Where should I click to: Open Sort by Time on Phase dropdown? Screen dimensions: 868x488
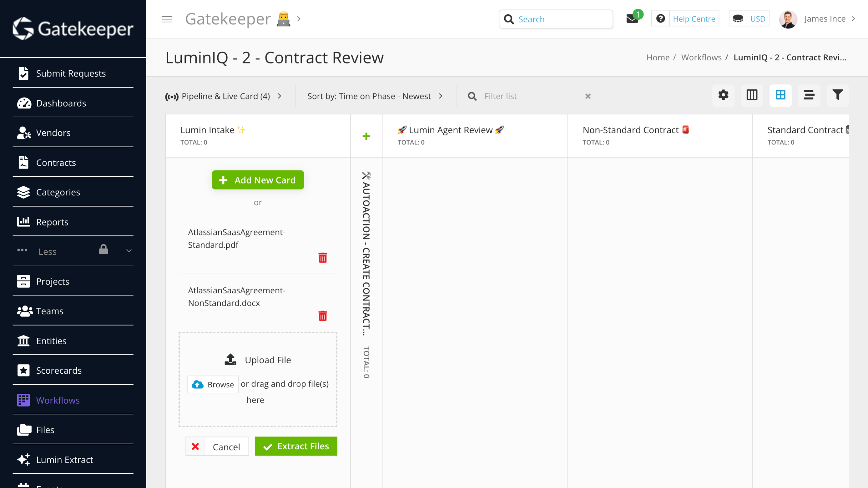[x=375, y=96]
